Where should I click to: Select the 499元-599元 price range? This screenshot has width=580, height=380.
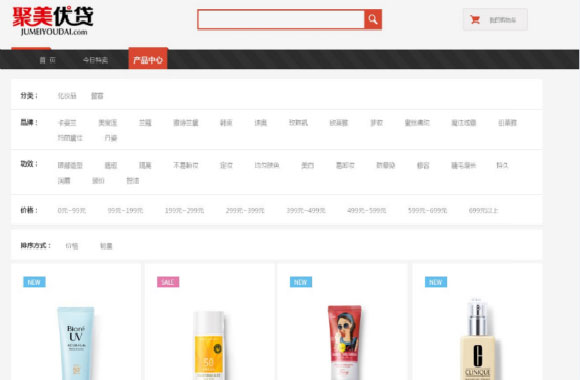coord(367,211)
